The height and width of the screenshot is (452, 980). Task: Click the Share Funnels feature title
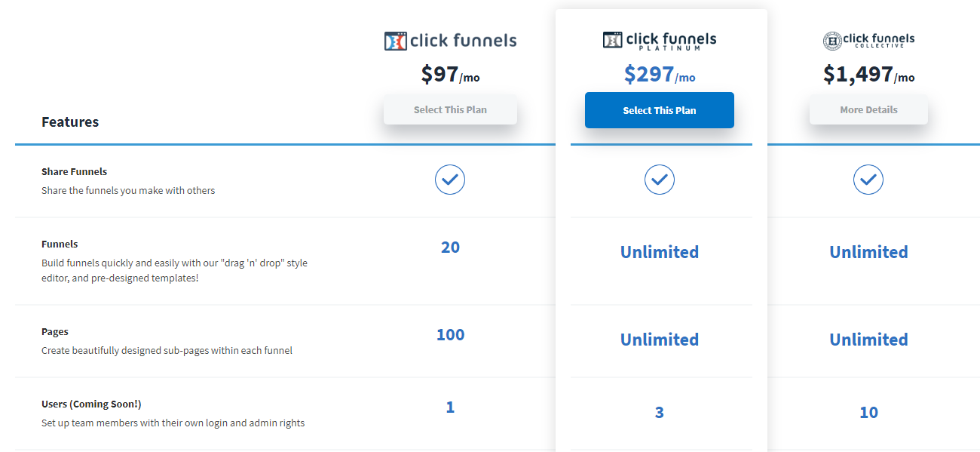[x=74, y=171]
